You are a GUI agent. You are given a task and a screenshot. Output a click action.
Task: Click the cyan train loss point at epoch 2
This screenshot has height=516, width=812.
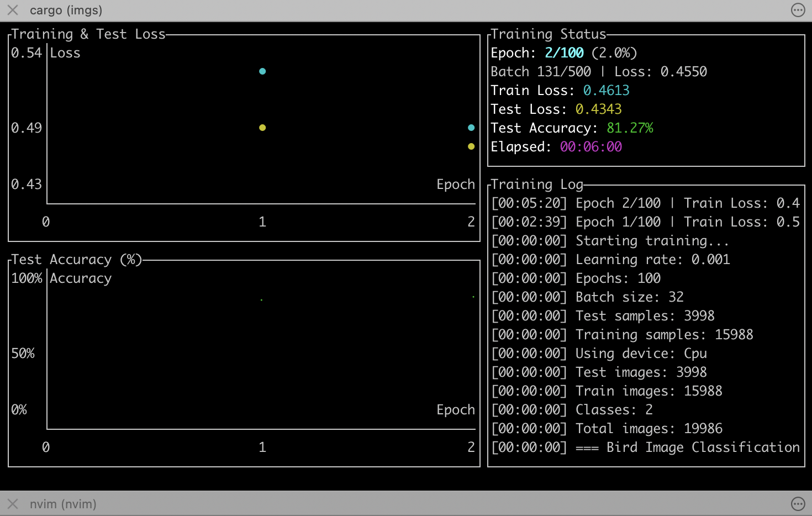[471, 128]
